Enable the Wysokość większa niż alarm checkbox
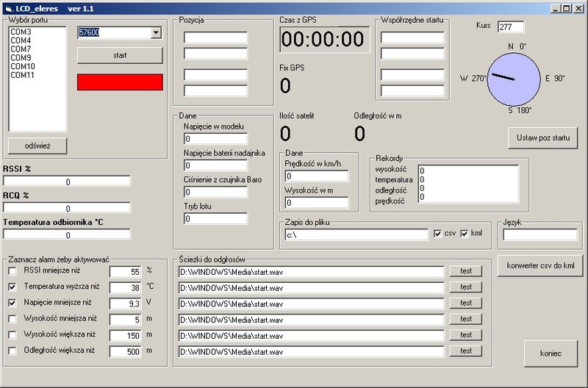The height and width of the screenshot is (388, 588). [x=12, y=335]
